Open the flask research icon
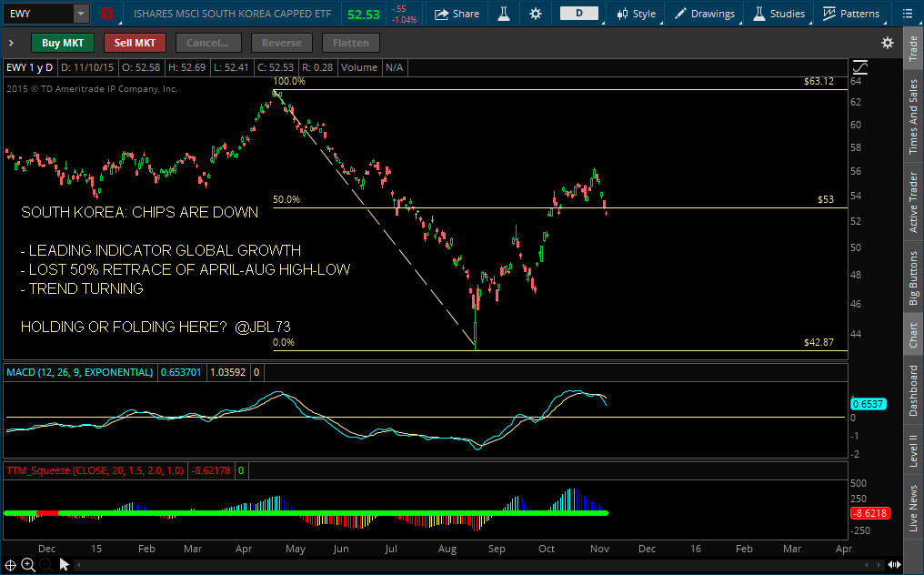This screenshot has height=575, width=924. coord(504,14)
